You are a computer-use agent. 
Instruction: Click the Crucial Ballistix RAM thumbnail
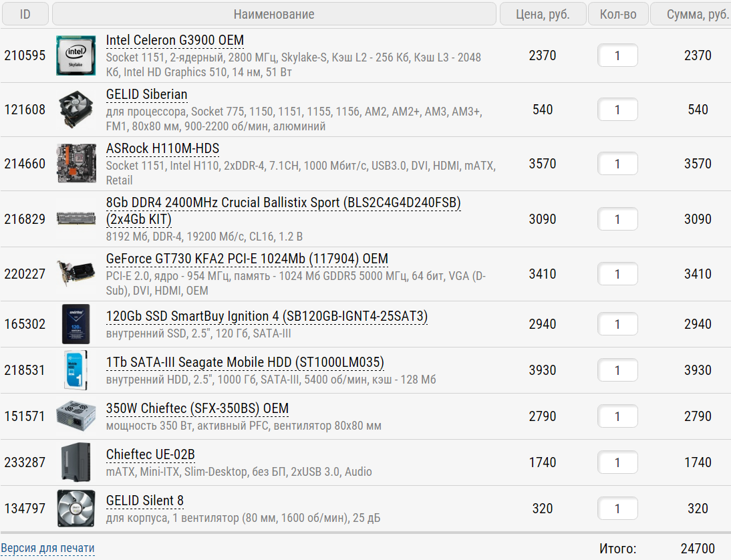click(76, 219)
